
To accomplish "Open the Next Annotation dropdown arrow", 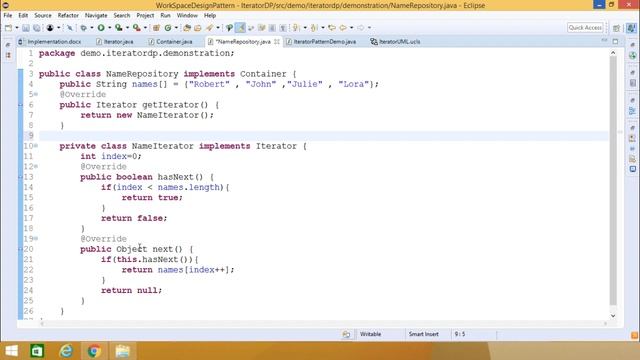I will [305, 28].
